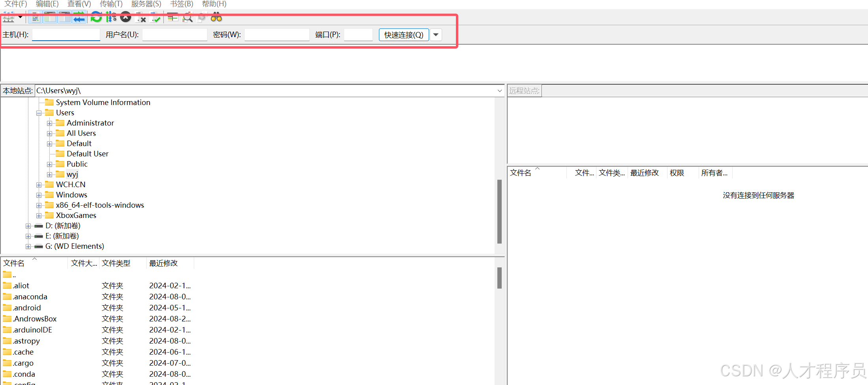Image resolution: width=868 pixels, height=385 pixels.
Task: Open the quick connect history dropdown
Action: coord(436,35)
